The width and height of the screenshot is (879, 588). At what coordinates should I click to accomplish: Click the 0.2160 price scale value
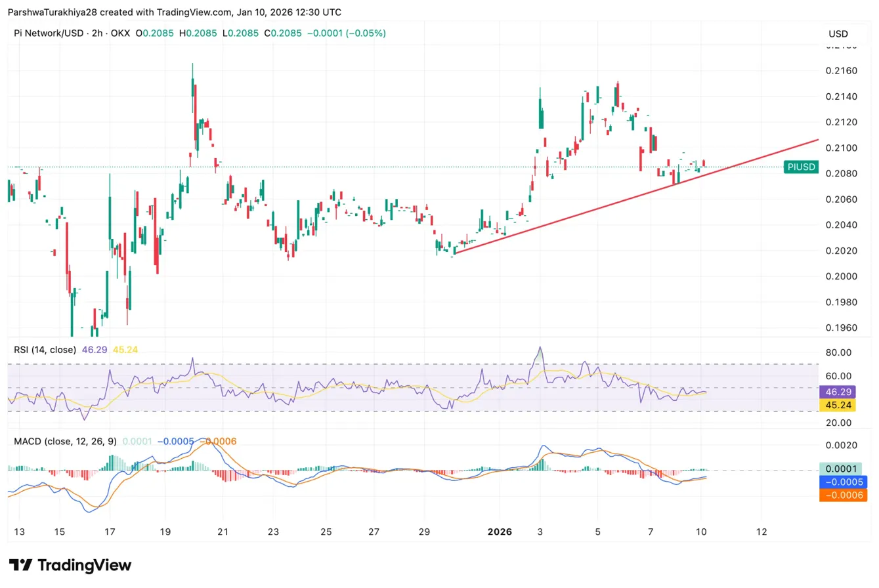tap(840, 70)
